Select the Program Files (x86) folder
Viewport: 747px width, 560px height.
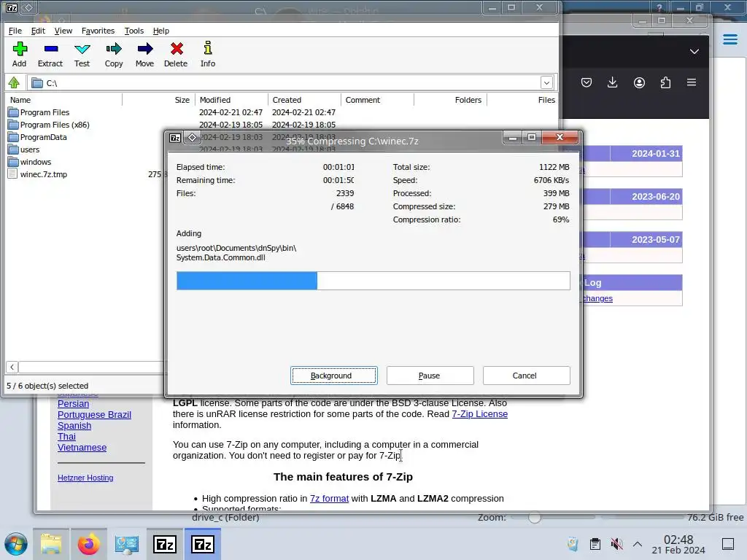click(x=49, y=125)
